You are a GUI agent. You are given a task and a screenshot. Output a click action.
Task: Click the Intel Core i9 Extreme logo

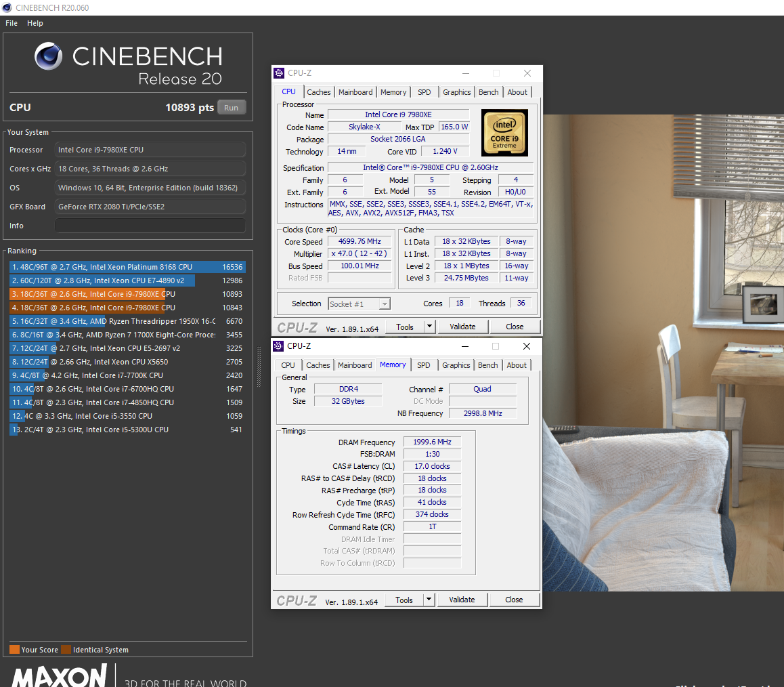pos(504,133)
